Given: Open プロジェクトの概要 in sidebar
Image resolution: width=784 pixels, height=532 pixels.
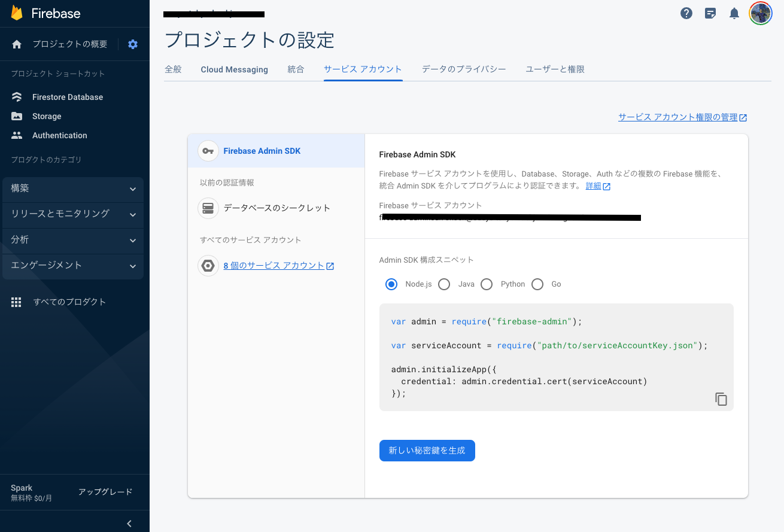Looking at the screenshot, I should [x=70, y=44].
